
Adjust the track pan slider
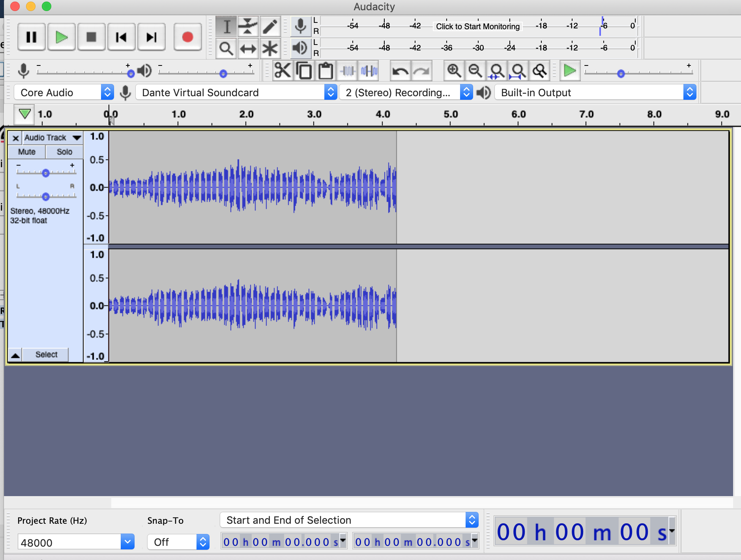(46, 196)
